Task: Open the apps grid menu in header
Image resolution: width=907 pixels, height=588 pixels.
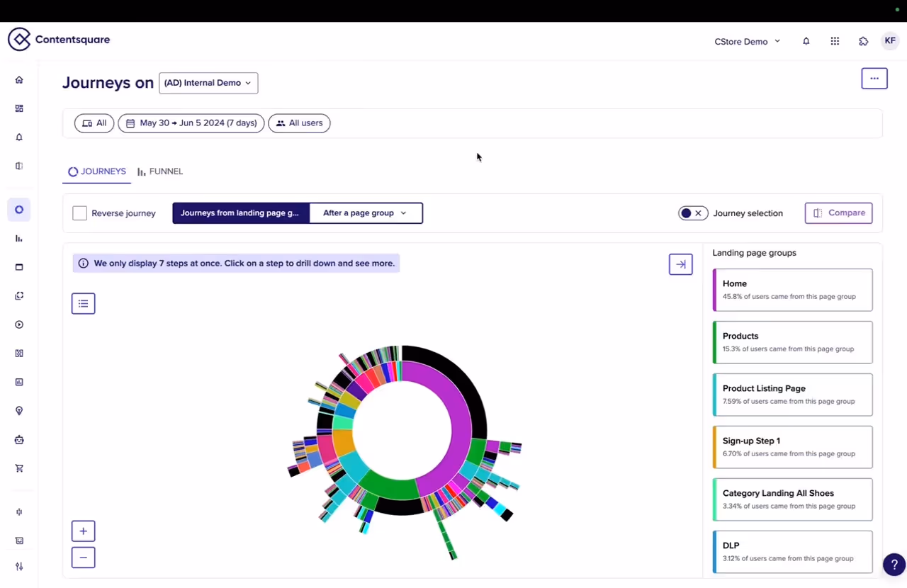Action: [x=835, y=41]
